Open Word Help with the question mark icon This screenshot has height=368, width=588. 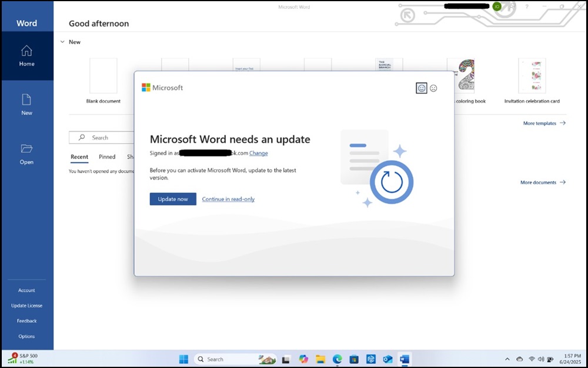pos(527,6)
